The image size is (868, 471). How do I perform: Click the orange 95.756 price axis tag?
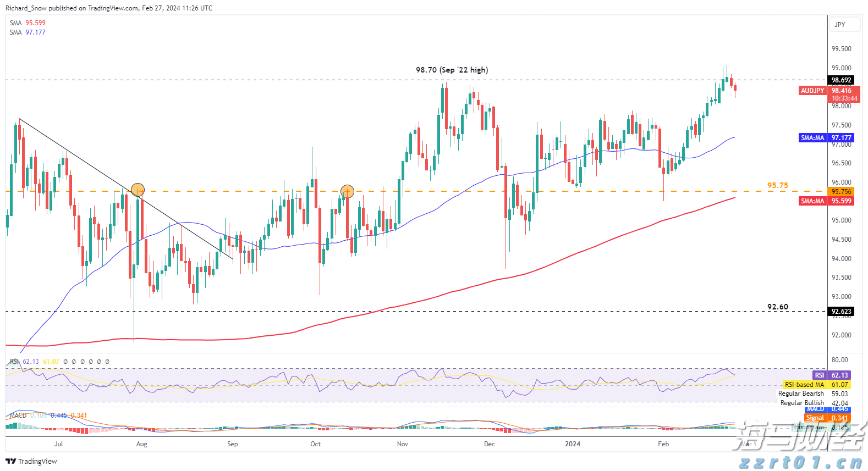(x=841, y=192)
